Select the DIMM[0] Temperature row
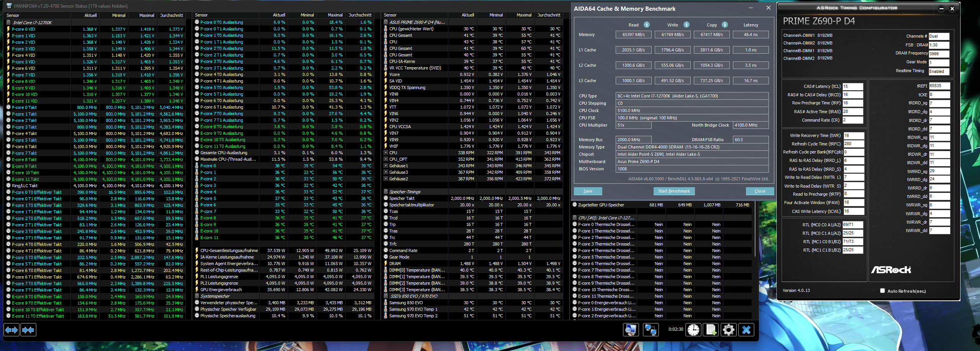 pyautogui.click(x=472, y=270)
